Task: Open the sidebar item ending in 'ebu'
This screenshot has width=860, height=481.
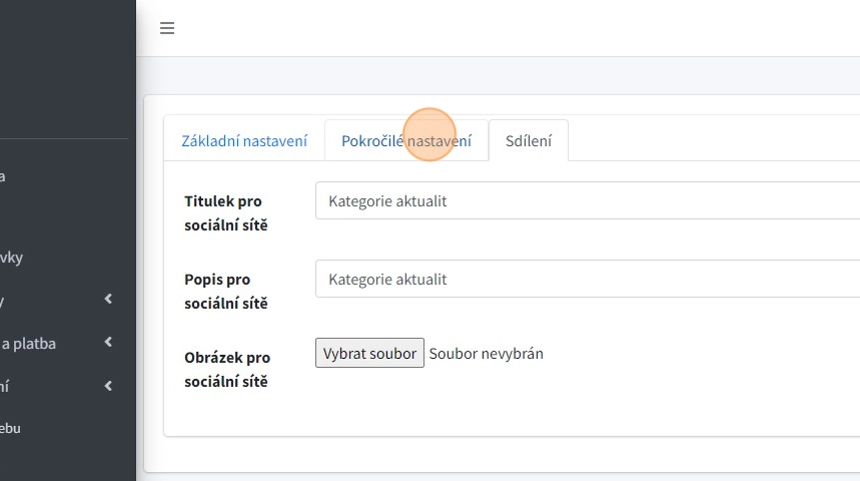Action: point(10,428)
